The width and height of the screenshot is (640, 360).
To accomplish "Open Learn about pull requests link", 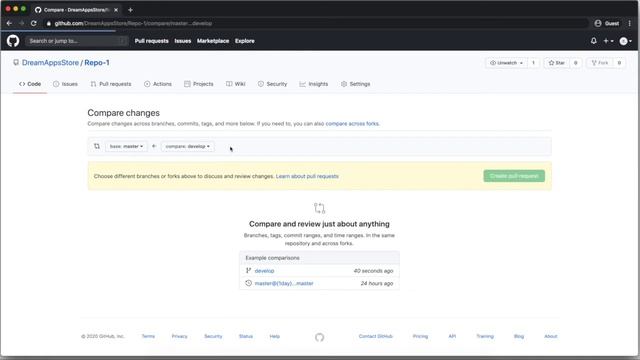I will click(x=307, y=176).
